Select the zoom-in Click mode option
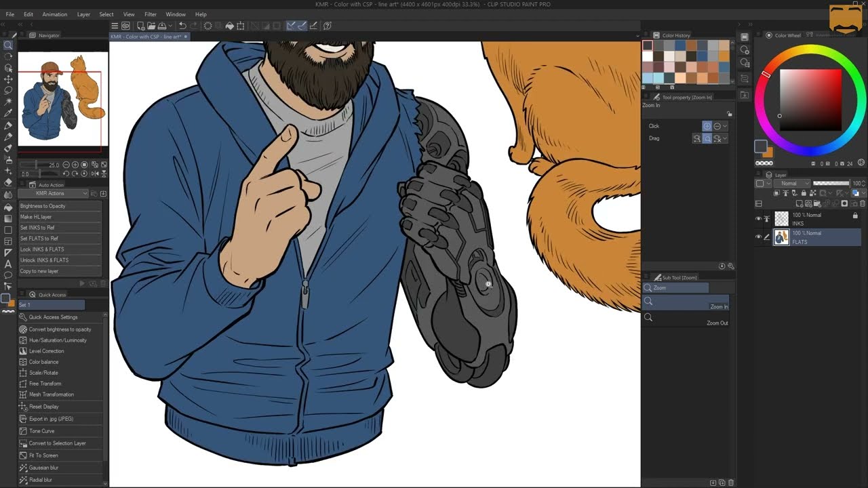The height and width of the screenshot is (488, 868). pyautogui.click(x=707, y=126)
